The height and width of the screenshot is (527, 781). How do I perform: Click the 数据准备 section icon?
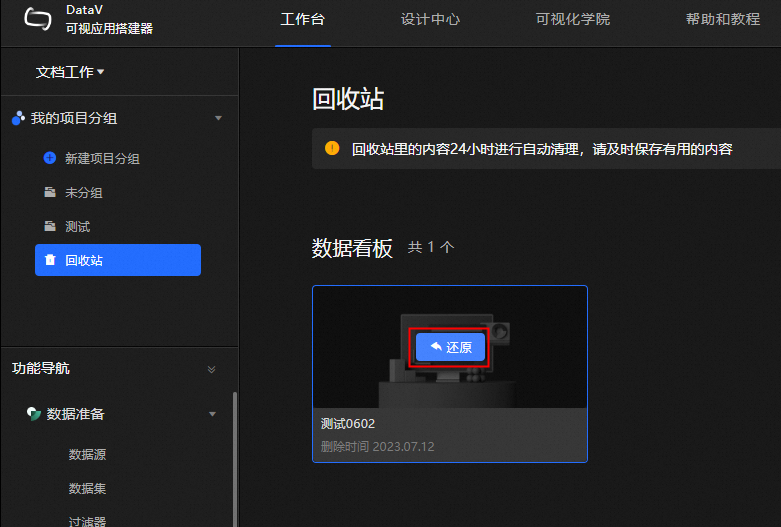pos(33,413)
